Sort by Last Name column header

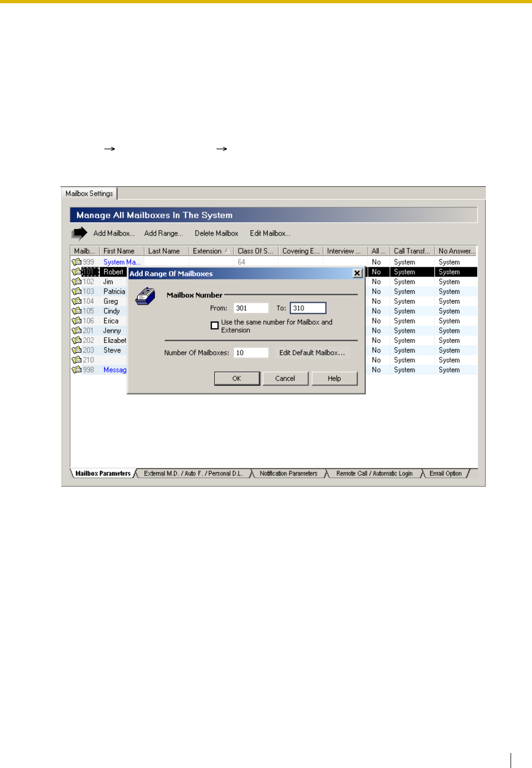coord(166,251)
